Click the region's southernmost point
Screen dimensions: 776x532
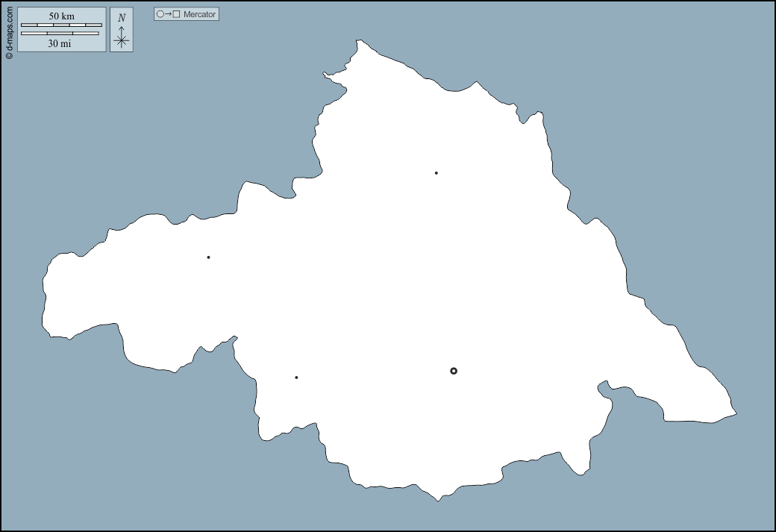[x=438, y=500]
